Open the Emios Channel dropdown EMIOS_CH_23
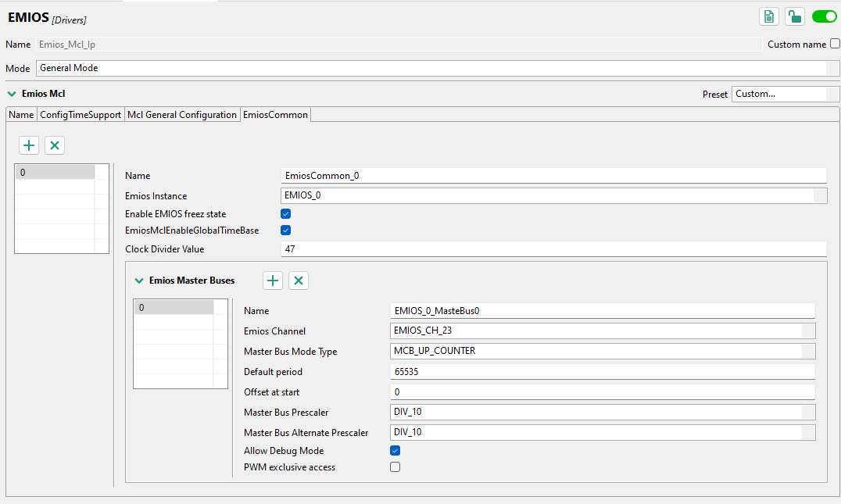Viewport: 841px width, 504px height. pos(603,331)
